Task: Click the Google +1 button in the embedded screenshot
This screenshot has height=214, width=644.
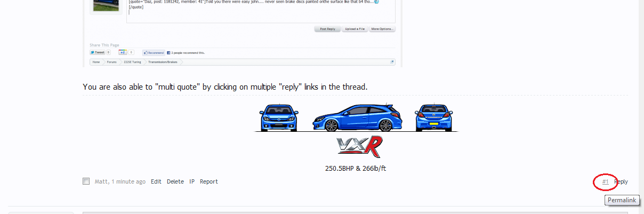Action: 123,53
